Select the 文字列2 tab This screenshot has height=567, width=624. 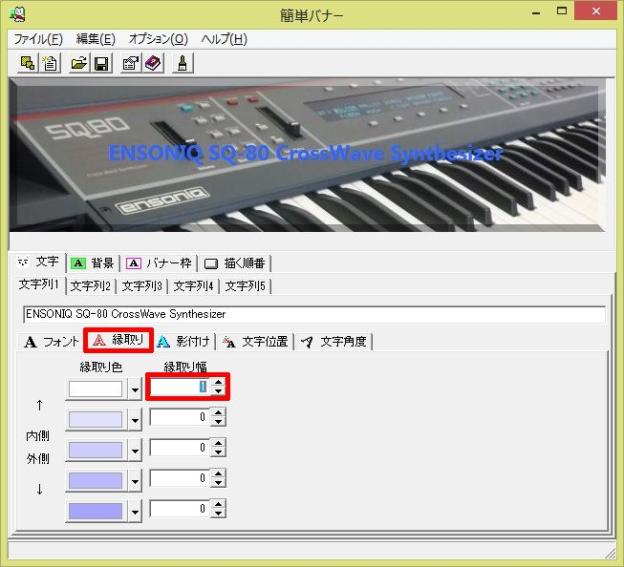90,286
